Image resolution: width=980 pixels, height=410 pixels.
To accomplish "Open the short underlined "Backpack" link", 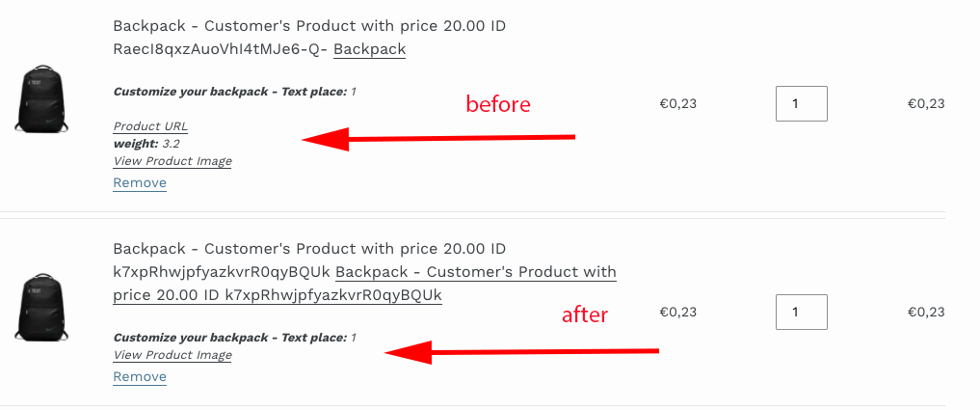I will 369,49.
